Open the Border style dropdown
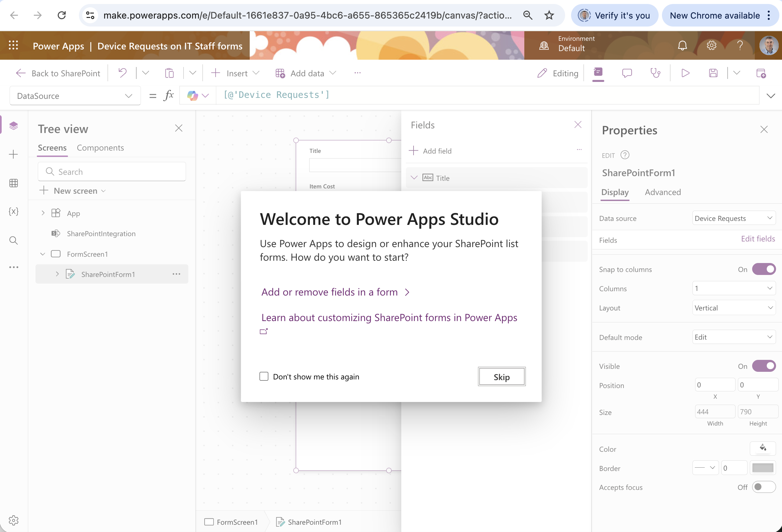Viewport: 782px width, 532px height. (705, 468)
